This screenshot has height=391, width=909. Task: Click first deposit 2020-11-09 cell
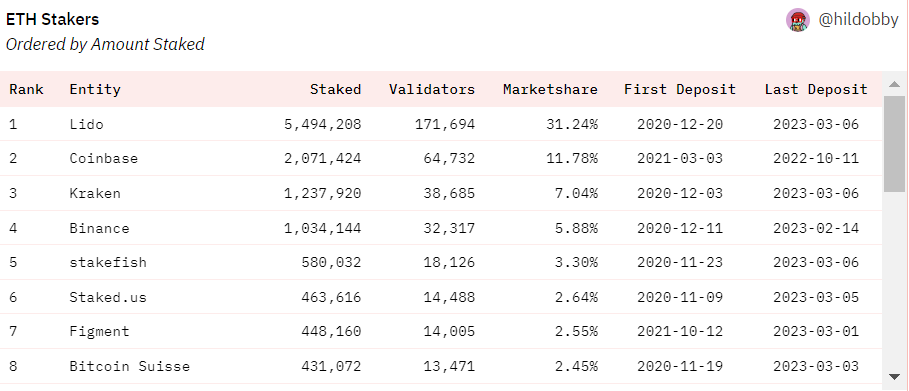coord(680,298)
